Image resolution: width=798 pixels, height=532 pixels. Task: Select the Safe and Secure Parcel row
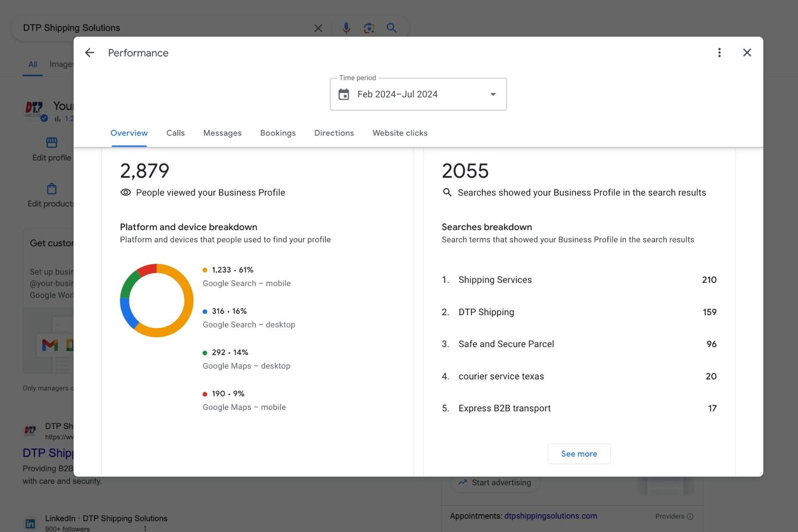point(579,344)
